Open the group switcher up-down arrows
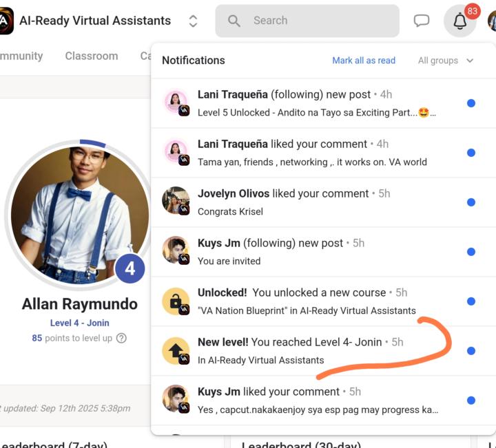This screenshot has height=448, width=496. [x=193, y=21]
